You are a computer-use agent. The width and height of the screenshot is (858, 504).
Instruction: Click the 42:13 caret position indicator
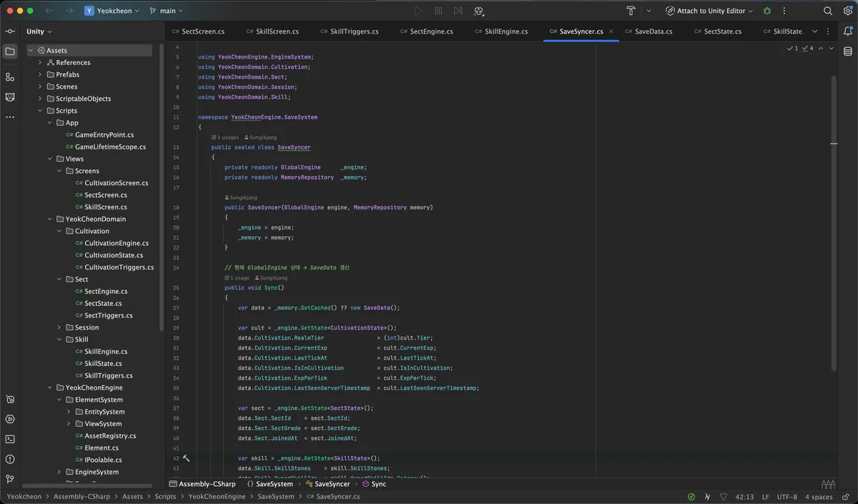744,497
